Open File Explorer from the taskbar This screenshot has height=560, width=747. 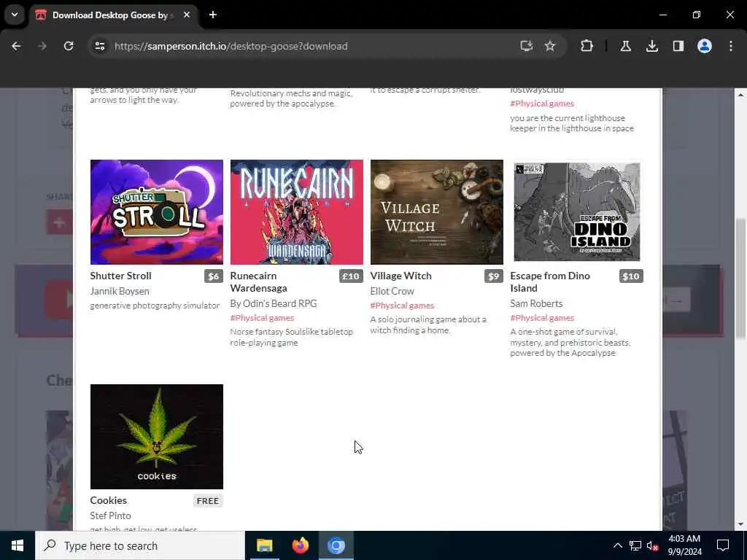(264, 545)
